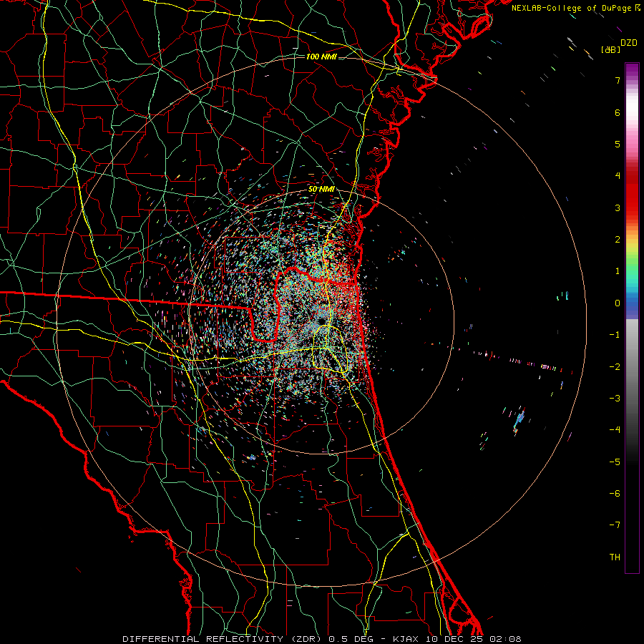Click the "[dB]" units label

[x=610, y=49]
